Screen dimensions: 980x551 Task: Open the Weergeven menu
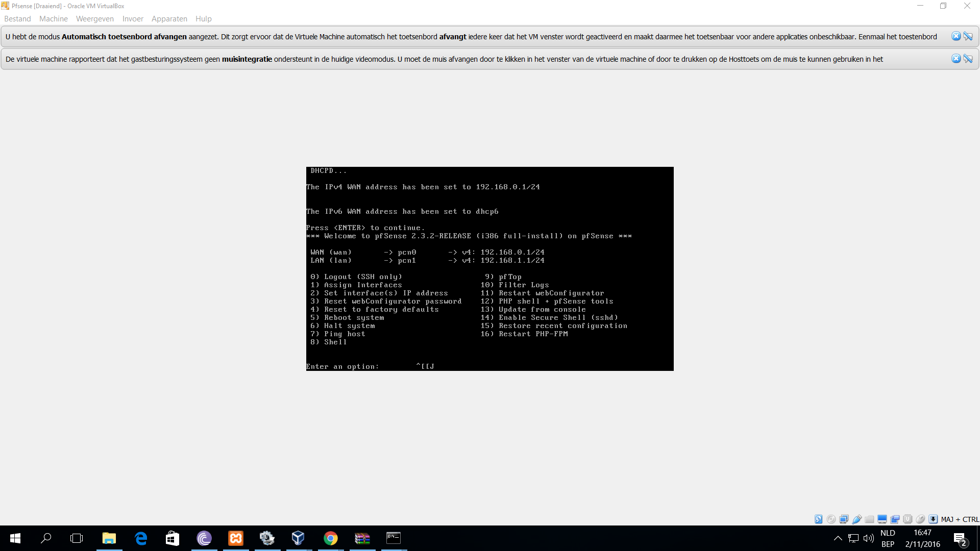pos(95,19)
